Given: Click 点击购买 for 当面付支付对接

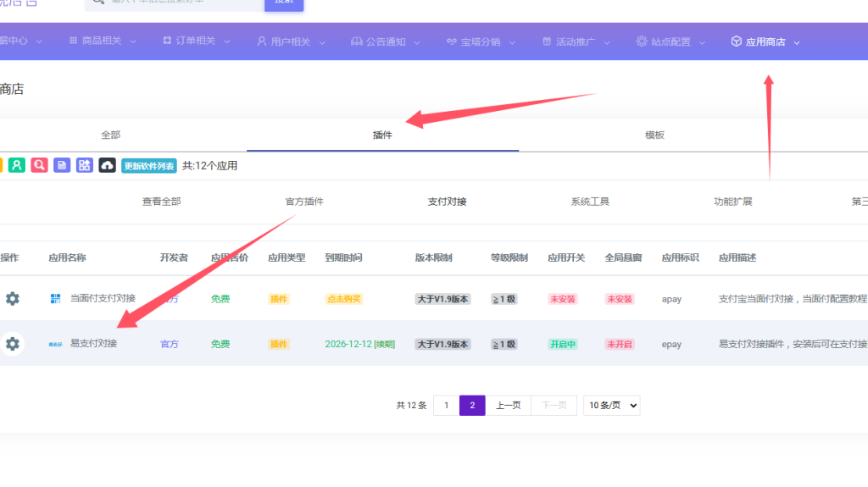Looking at the screenshot, I should 344,299.
